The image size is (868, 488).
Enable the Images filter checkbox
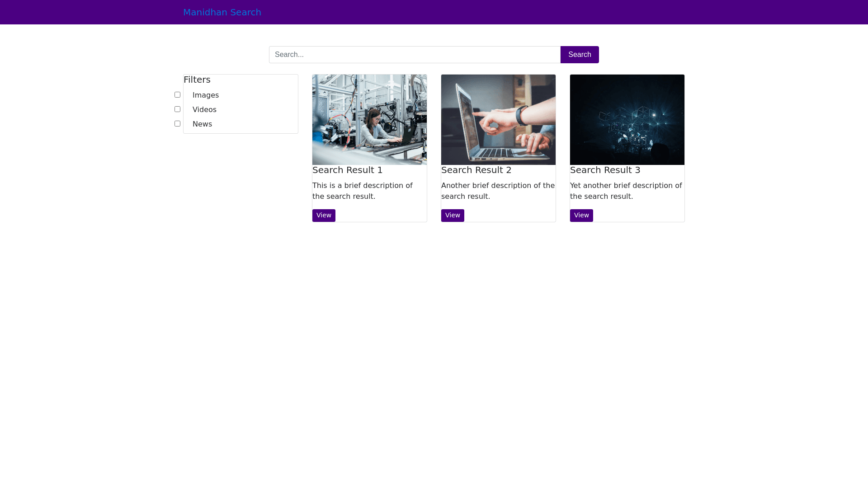pyautogui.click(x=177, y=95)
